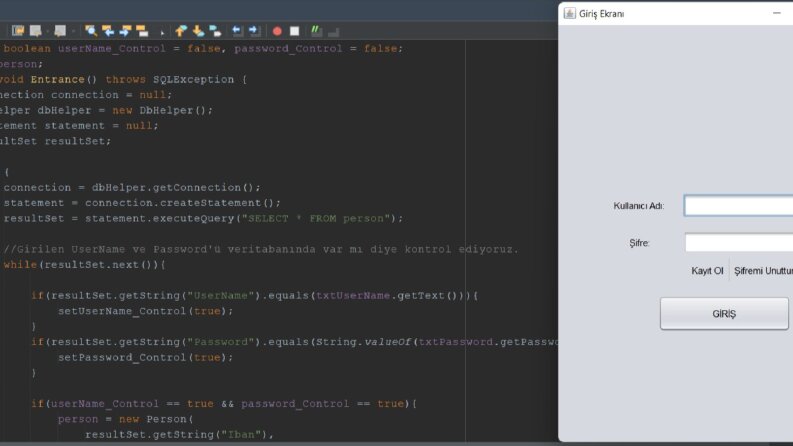This screenshot has height=446, width=793.
Task: Click connection.createStatement() line
Action: [142, 203]
